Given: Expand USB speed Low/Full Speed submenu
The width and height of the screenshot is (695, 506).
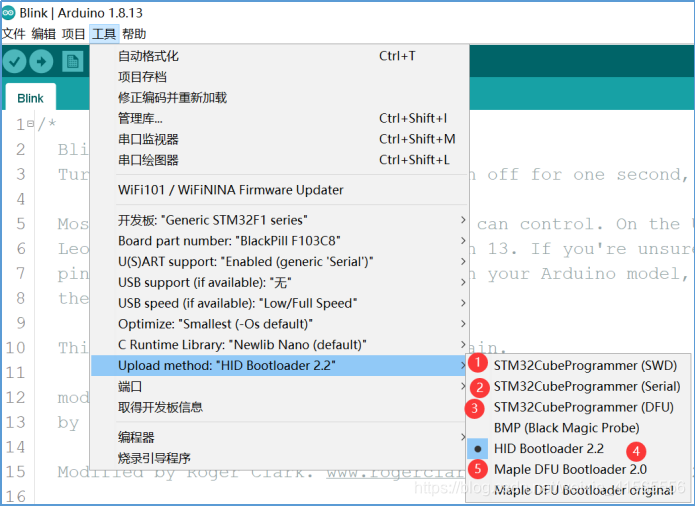Looking at the screenshot, I should pyautogui.click(x=280, y=304).
